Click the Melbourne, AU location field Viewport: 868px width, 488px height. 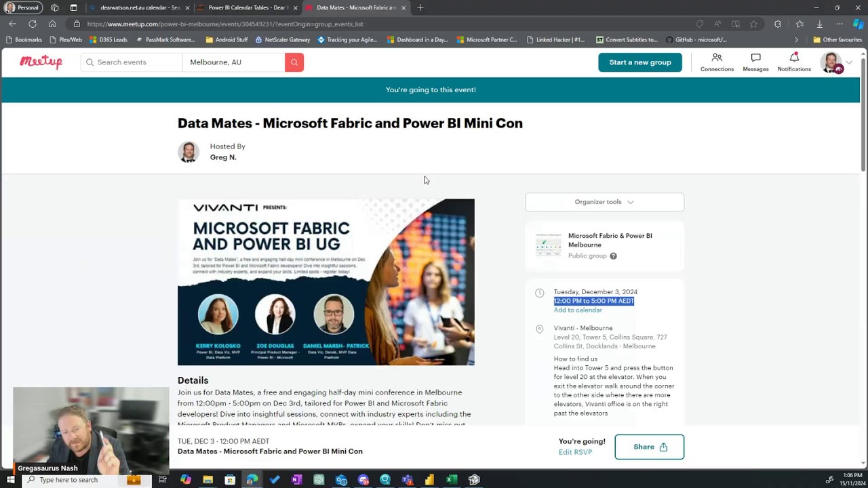click(233, 62)
